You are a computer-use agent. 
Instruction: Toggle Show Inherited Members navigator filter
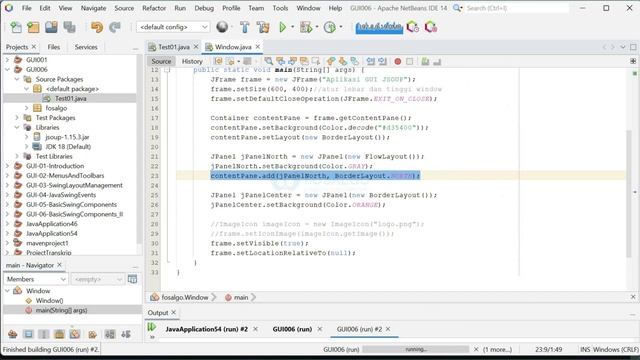[12, 334]
